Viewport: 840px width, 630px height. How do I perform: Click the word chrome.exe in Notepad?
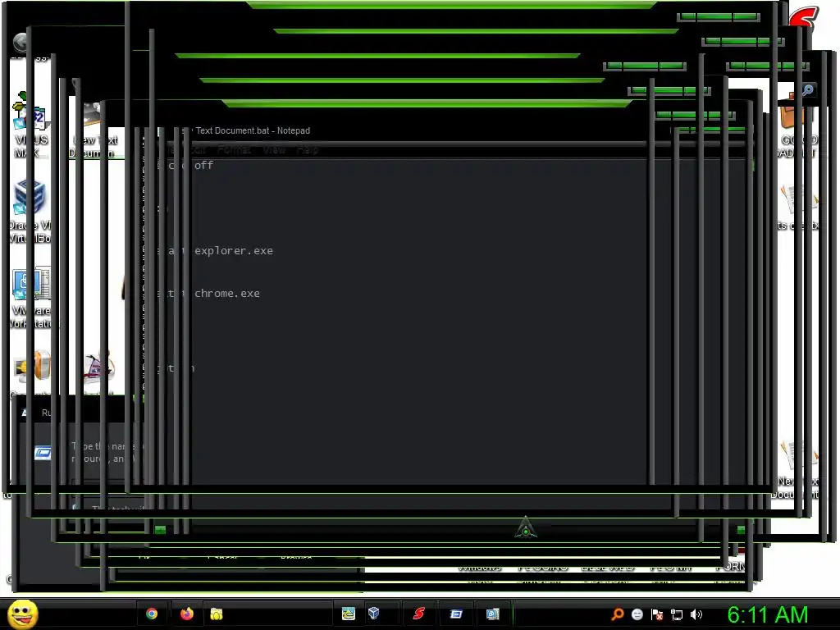(x=227, y=294)
